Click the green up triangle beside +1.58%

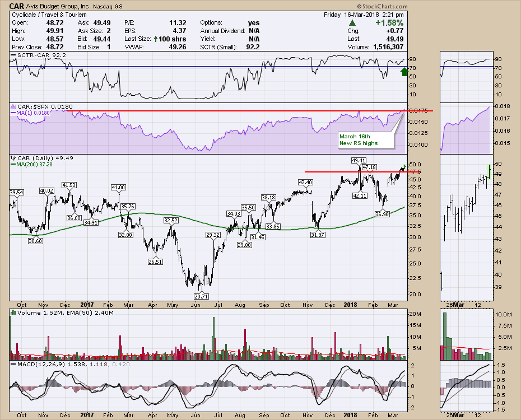tap(352, 23)
